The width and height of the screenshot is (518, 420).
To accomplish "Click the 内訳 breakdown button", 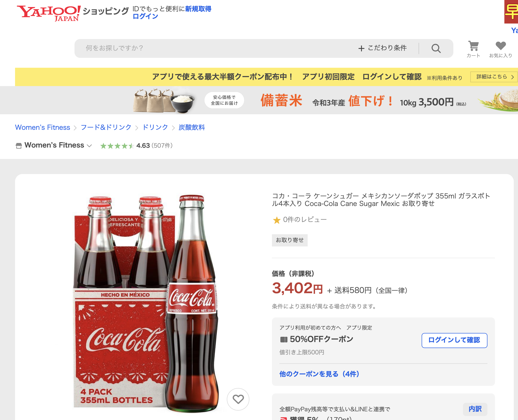I will coord(475,409).
